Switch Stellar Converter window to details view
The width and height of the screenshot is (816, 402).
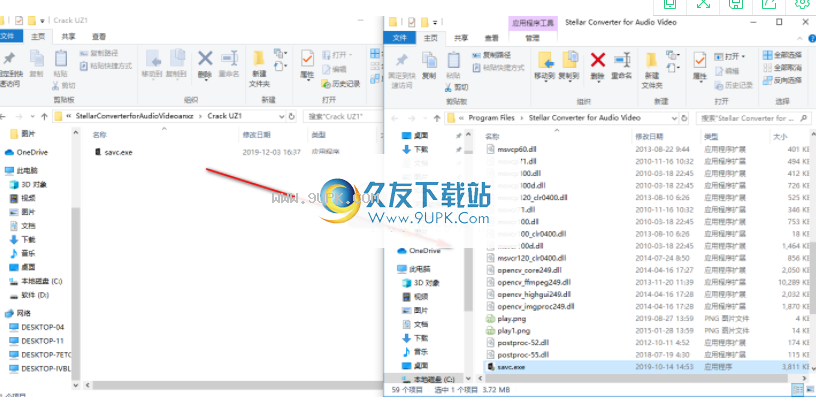coord(797,390)
